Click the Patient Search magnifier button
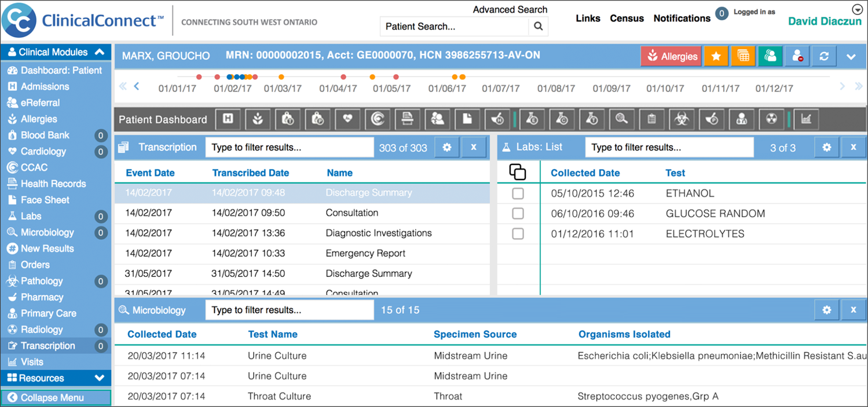This screenshot has width=868, height=407. (538, 26)
